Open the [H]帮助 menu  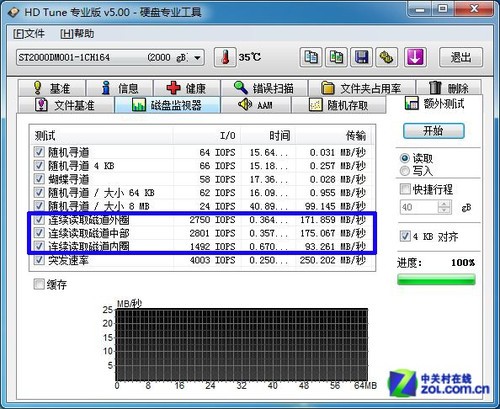tap(77, 34)
